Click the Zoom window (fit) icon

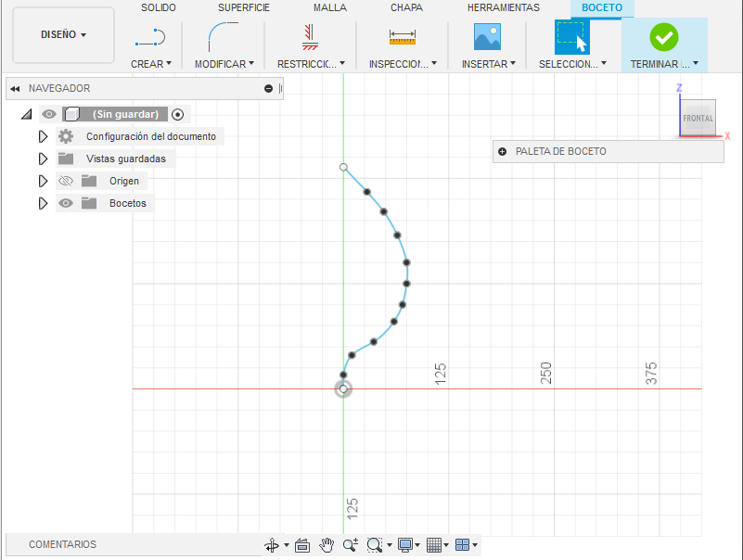pos(375,545)
